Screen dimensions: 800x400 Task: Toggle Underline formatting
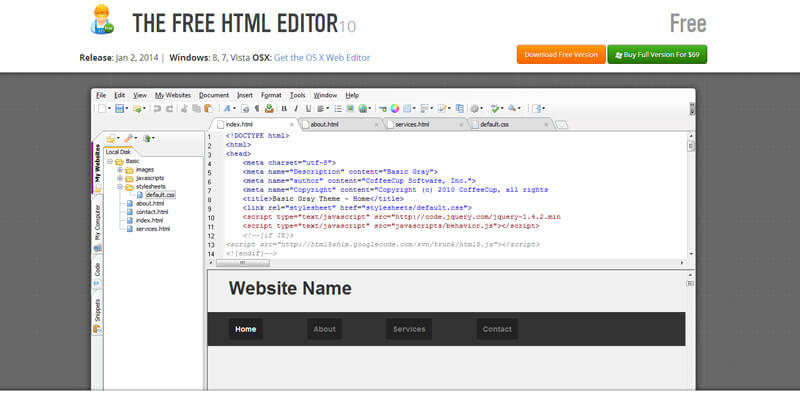point(308,108)
